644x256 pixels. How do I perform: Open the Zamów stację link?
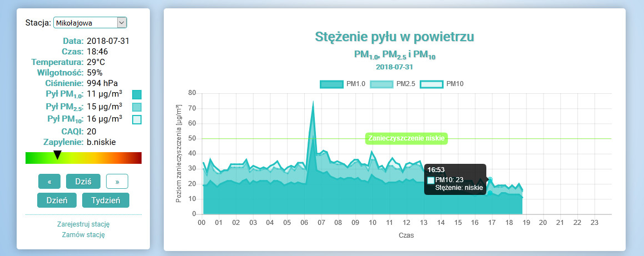pos(83,234)
